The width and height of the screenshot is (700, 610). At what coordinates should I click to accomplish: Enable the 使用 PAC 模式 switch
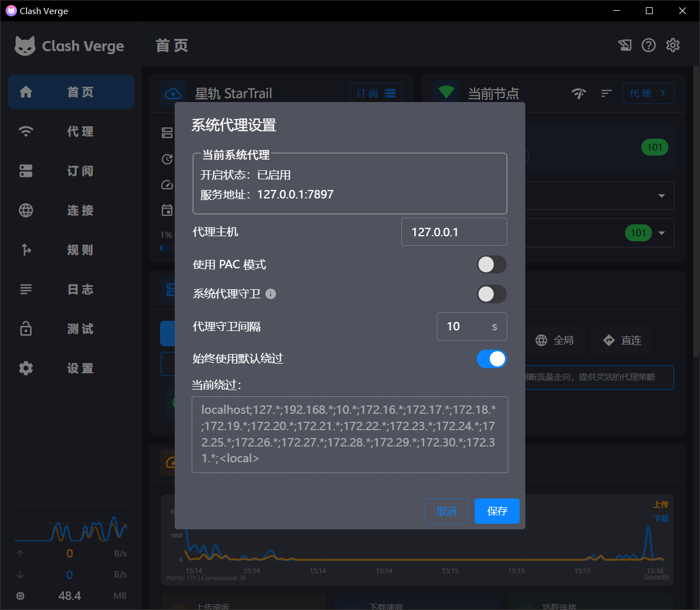tap(491, 264)
